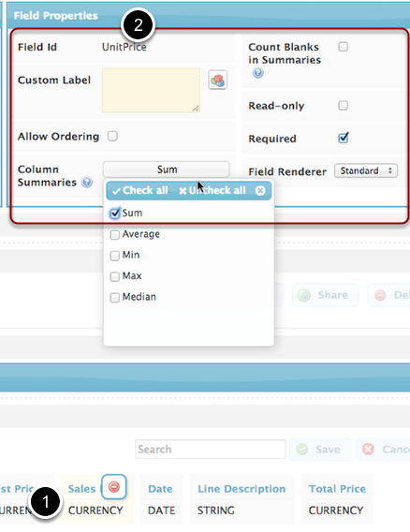410x532 pixels.
Task: Select the Line Description column header
Action: [242, 489]
